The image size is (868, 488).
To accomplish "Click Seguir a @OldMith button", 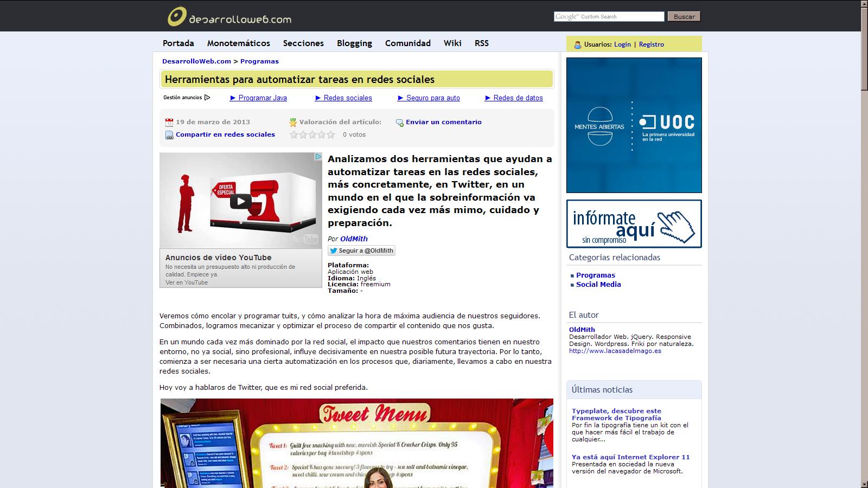I will tap(361, 251).
